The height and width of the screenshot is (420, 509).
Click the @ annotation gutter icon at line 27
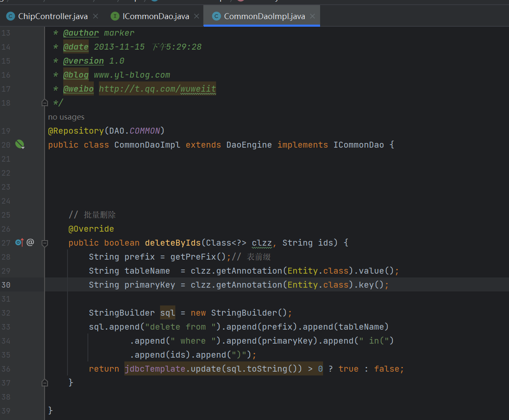click(x=30, y=242)
